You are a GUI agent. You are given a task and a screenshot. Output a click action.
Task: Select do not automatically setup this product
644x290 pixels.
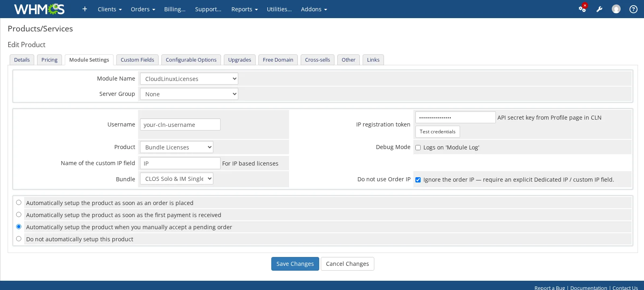click(19, 239)
